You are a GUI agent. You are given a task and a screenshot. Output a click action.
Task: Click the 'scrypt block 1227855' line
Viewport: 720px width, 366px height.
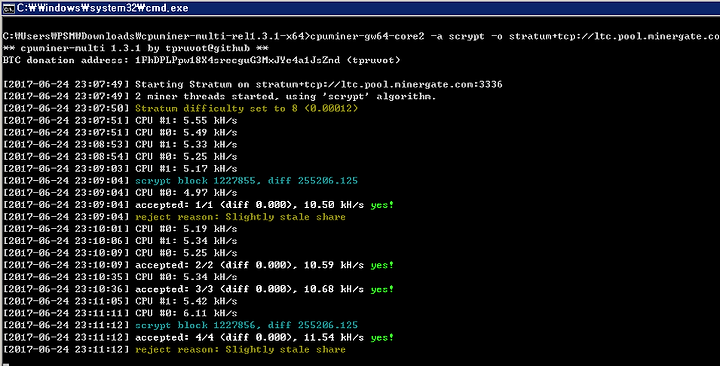pos(180,180)
